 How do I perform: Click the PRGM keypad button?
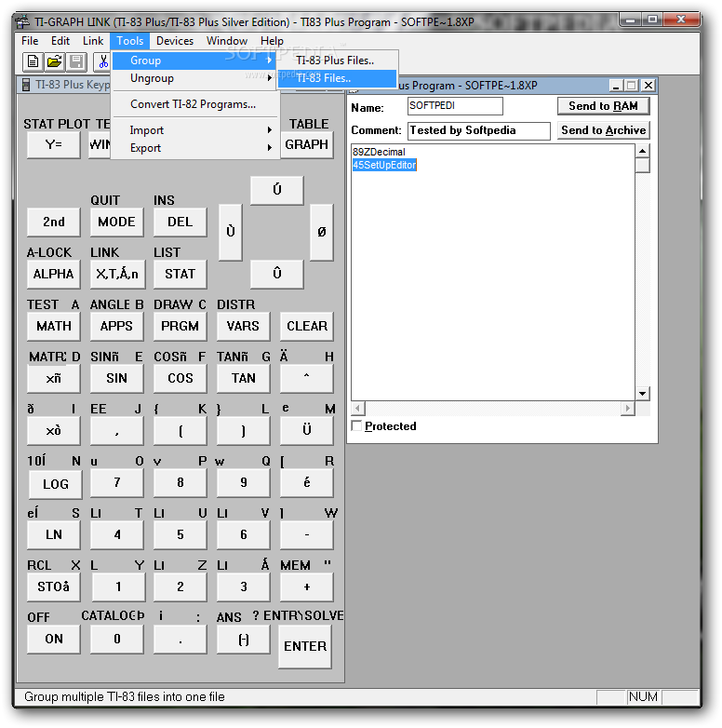(x=180, y=326)
